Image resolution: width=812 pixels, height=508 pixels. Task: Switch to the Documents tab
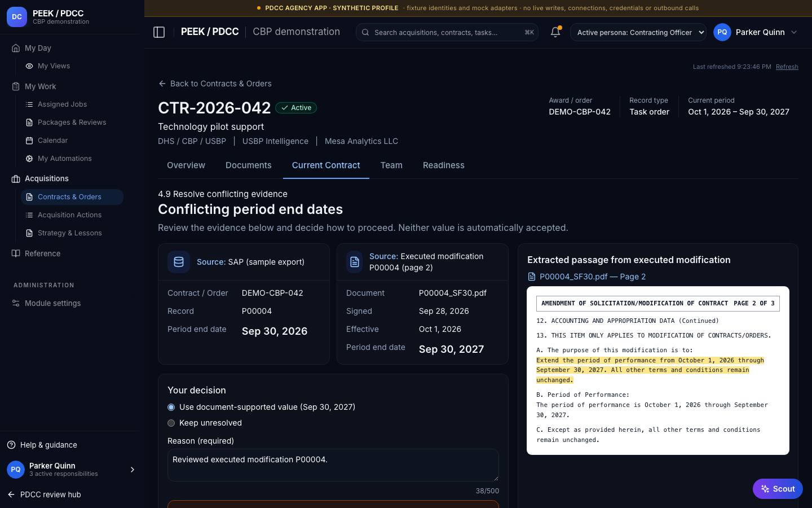249,165
